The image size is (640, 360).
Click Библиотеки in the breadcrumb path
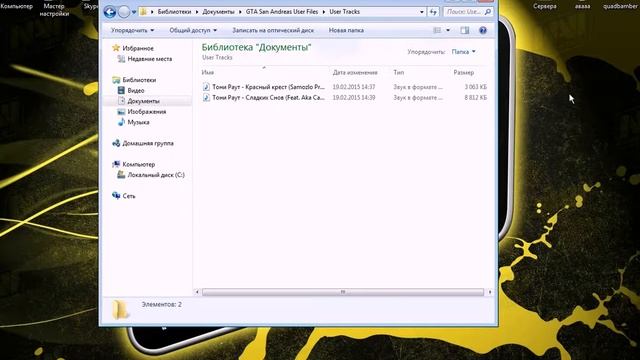[174, 12]
